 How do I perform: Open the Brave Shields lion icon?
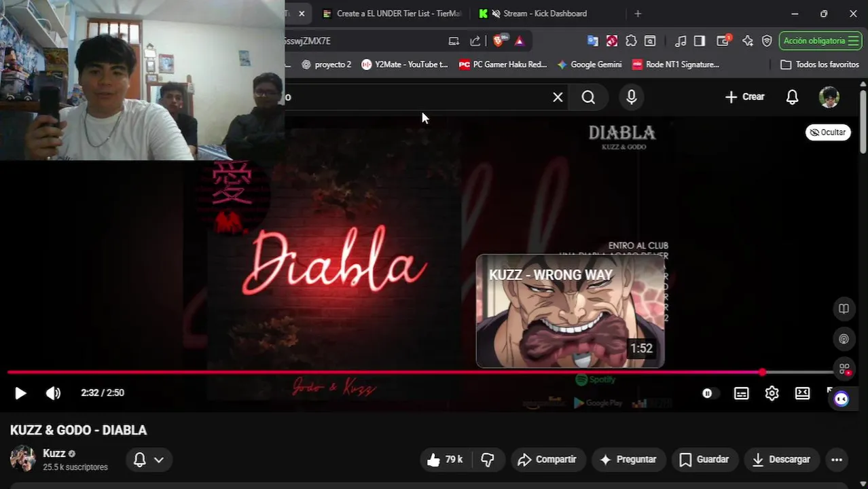point(499,41)
